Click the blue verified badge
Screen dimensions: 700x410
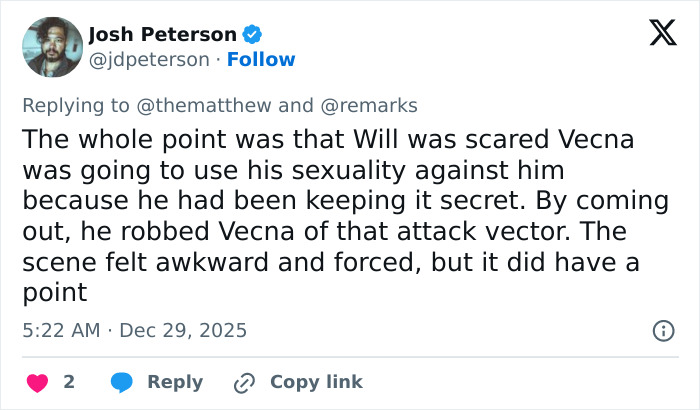254,34
